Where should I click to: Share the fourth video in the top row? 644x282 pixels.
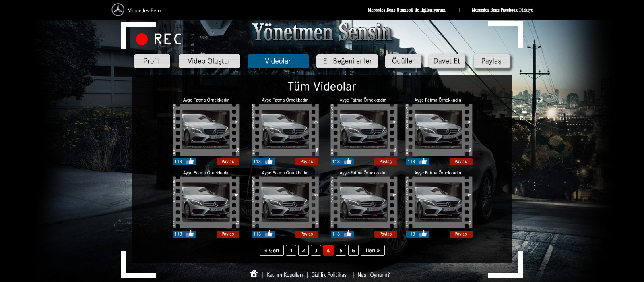461,162
